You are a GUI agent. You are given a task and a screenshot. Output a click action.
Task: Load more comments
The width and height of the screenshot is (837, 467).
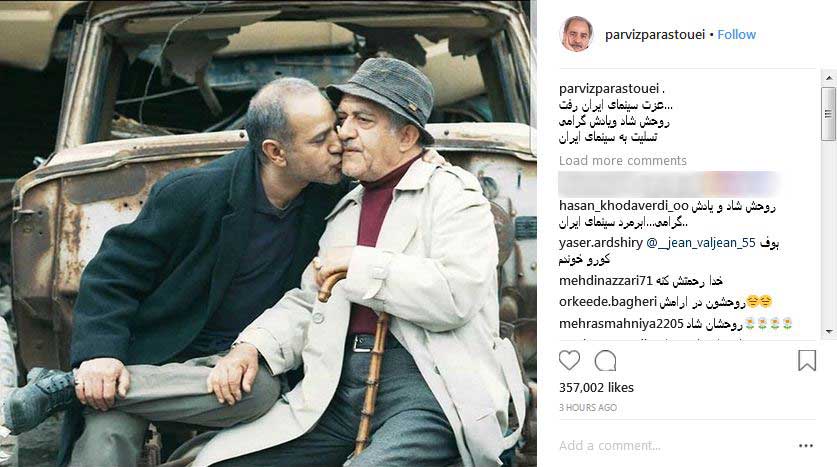(622, 161)
